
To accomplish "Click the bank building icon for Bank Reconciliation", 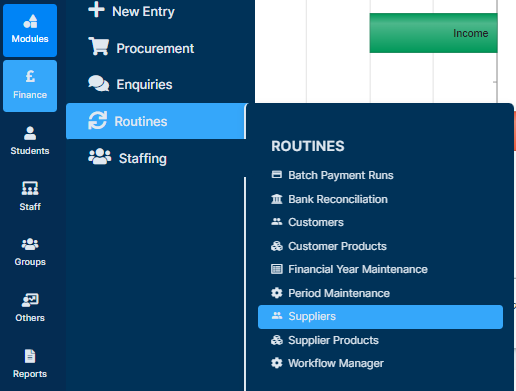I will [x=277, y=199].
